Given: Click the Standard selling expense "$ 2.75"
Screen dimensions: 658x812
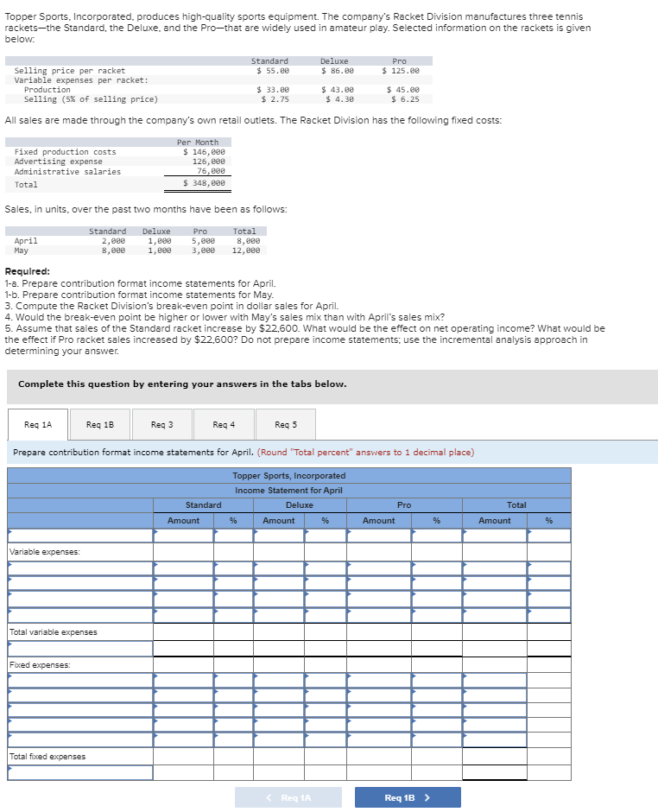Looking at the screenshot, I should (x=275, y=99).
